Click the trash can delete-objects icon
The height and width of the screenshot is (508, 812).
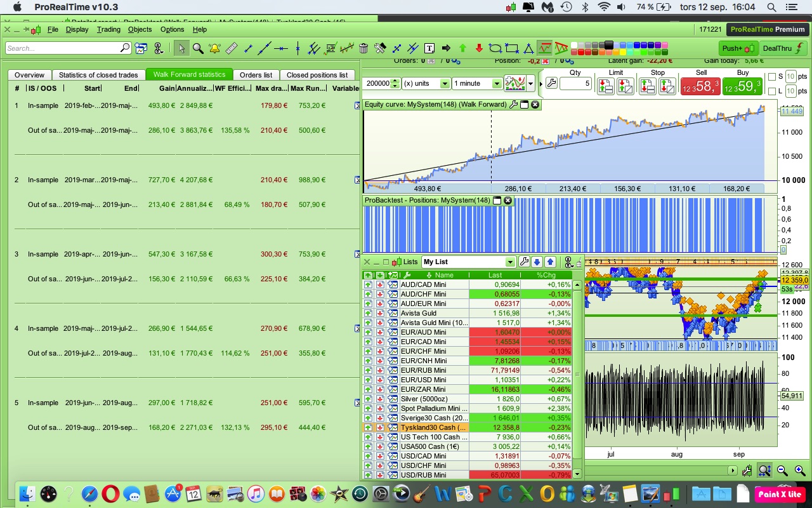363,48
